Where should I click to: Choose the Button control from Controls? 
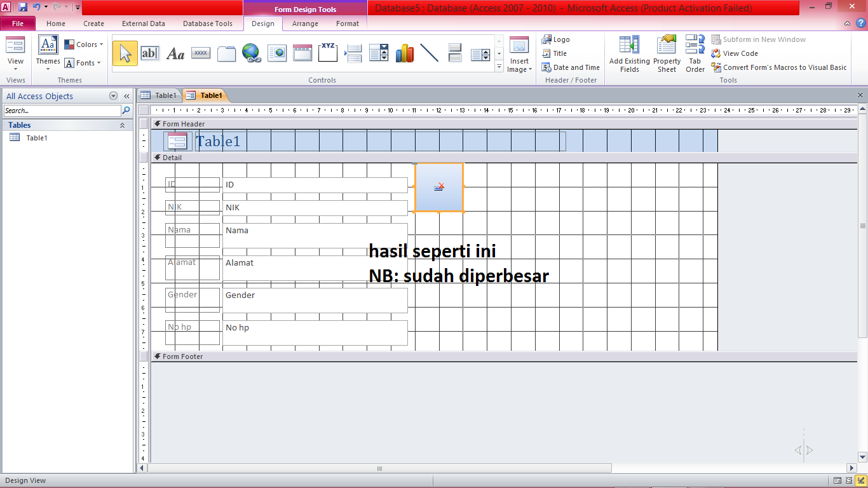pos(200,53)
